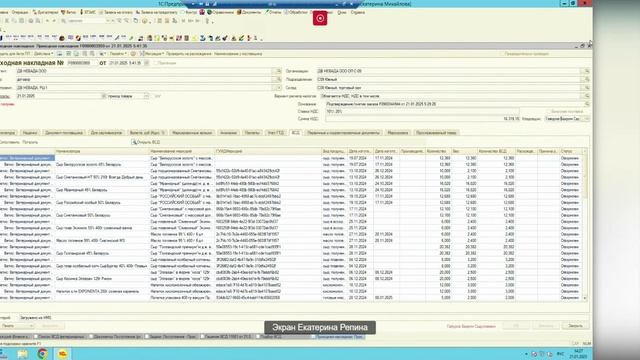Viewport: 640px width, 360px height.
Task: Click calendar icon next to document date-time
Action: (x=147, y=63)
